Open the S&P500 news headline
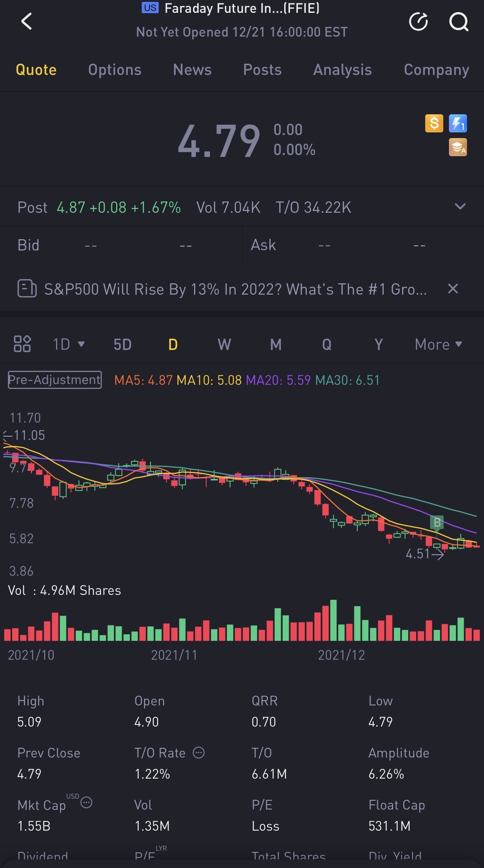The width and height of the screenshot is (484, 868). (x=235, y=289)
